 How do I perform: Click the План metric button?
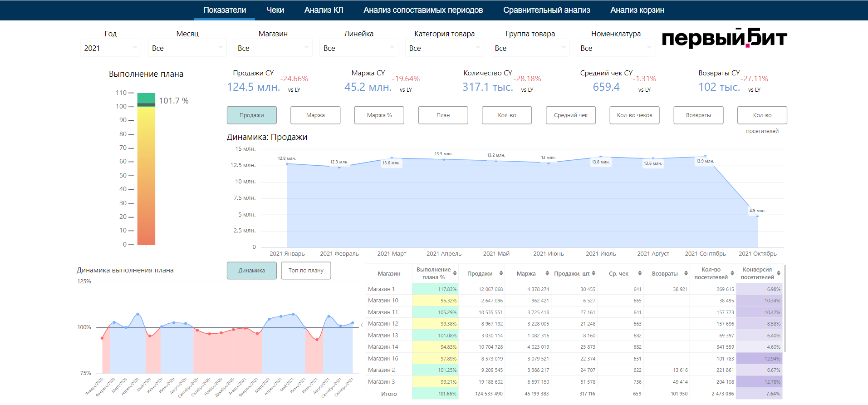tap(443, 115)
